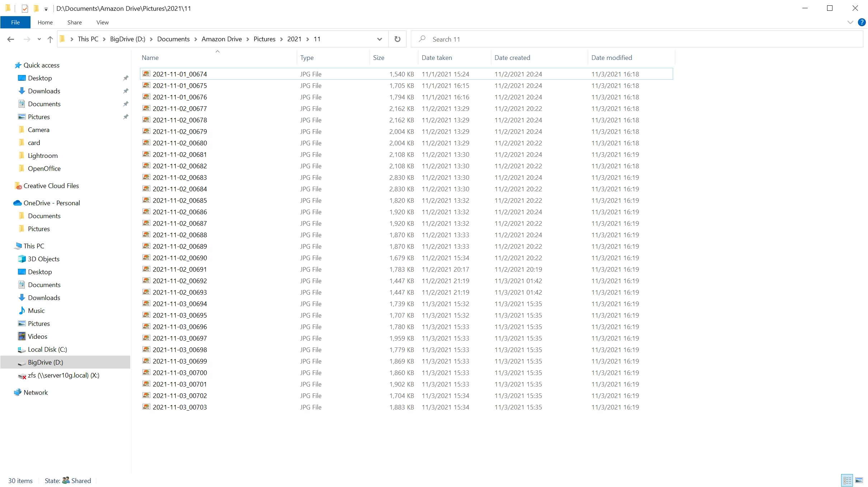Open Customize Quick Access Toolbar dropdown
The height and width of the screenshot is (487, 868).
point(46,9)
